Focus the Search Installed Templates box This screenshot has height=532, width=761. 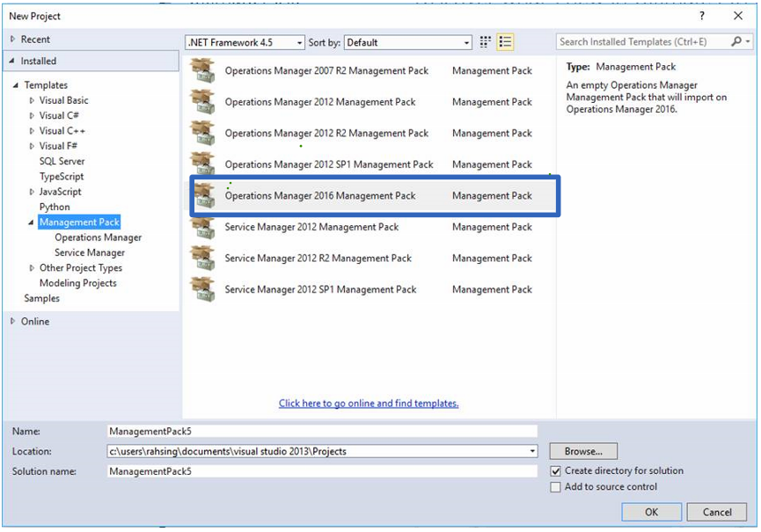tap(641, 41)
